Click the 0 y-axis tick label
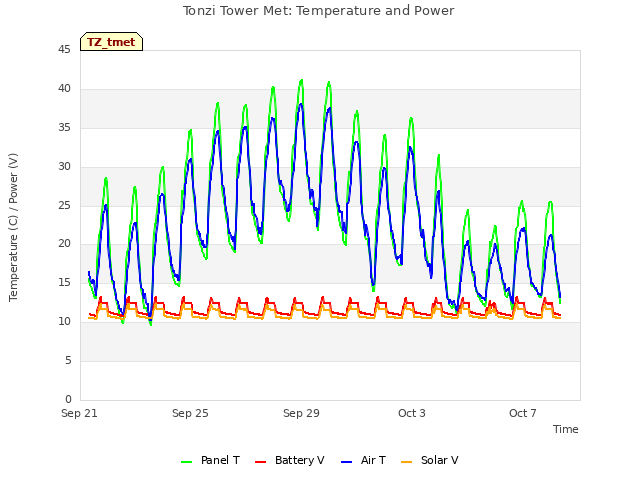 [x=68, y=399]
